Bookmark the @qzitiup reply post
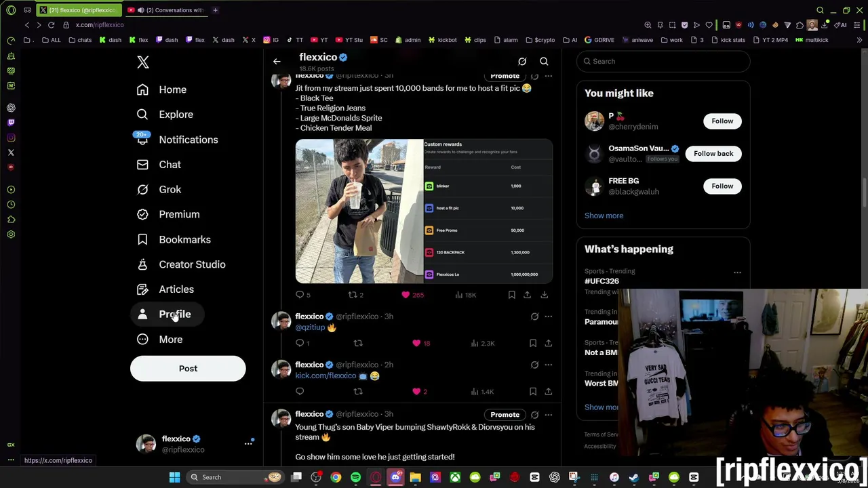Screen dimensions: 868x488 (533, 344)
